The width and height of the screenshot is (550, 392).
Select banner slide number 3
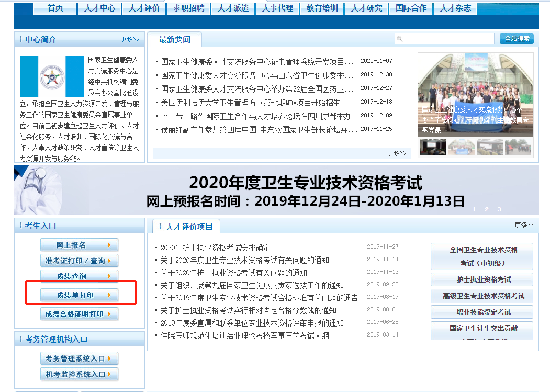click(x=499, y=209)
